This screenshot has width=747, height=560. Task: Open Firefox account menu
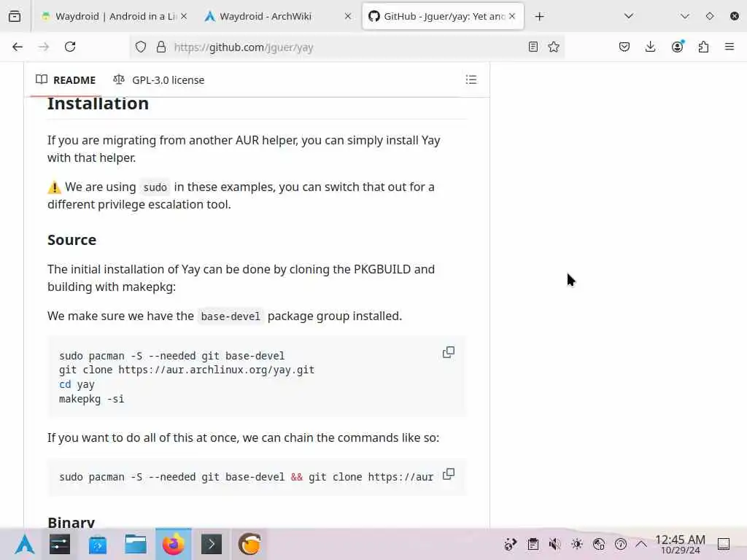pos(678,47)
